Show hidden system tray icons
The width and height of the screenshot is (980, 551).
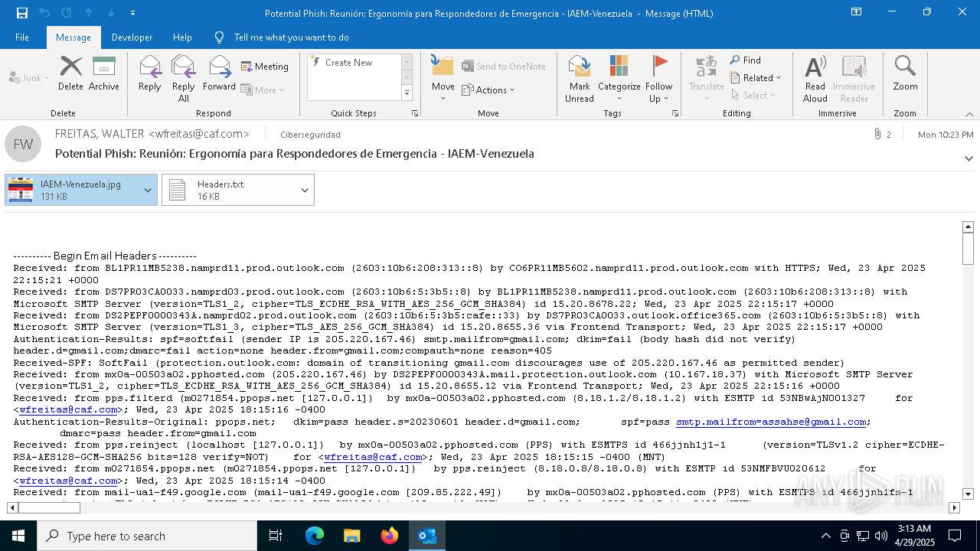[825, 536]
